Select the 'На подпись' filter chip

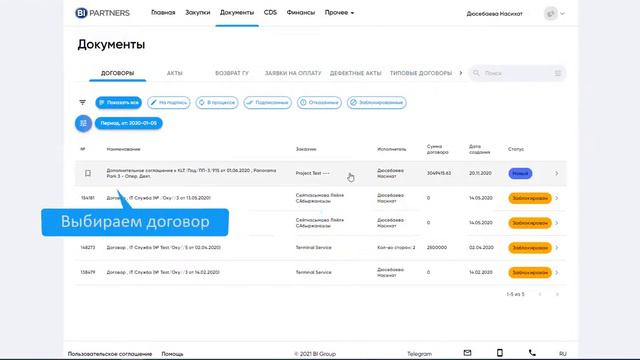[169, 102]
